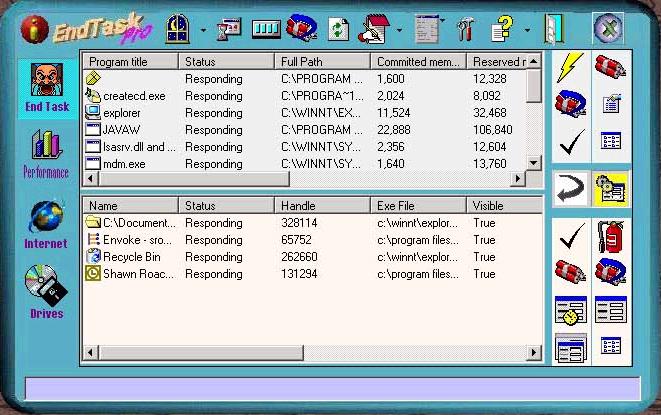The image size is (661, 415).
Task: Click the stacked windows icon
Action: (570, 348)
